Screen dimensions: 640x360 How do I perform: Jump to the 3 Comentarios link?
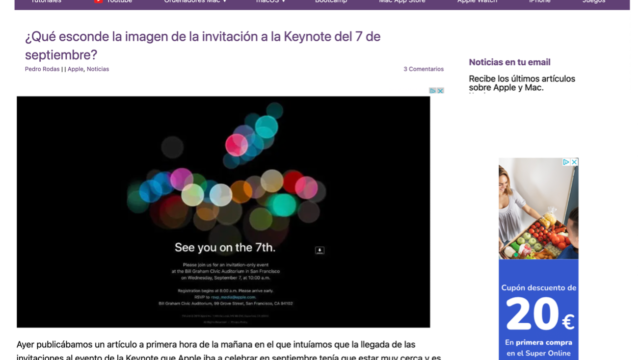pos(424,69)
